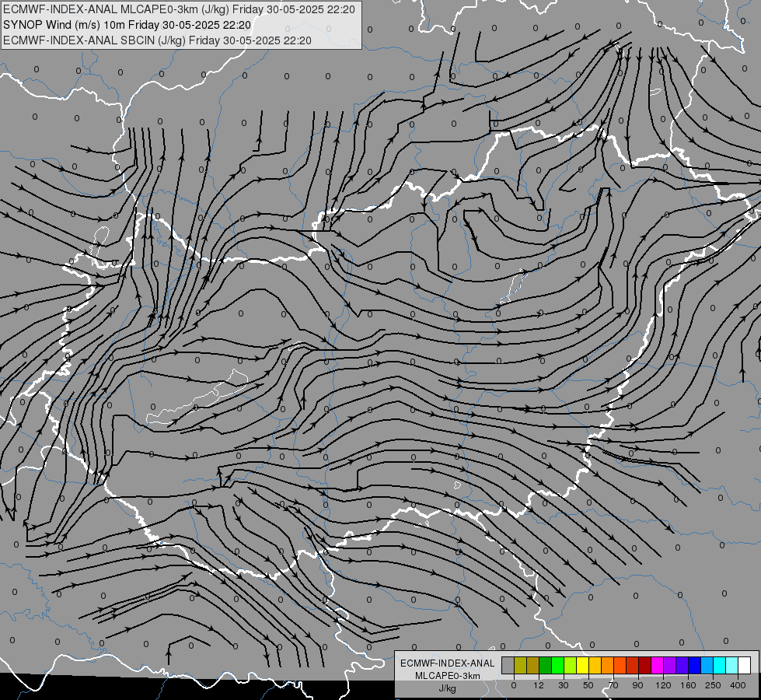Click the cyan legend swatch
Viewport: 761px width, 700px height.
click(720, 665)
